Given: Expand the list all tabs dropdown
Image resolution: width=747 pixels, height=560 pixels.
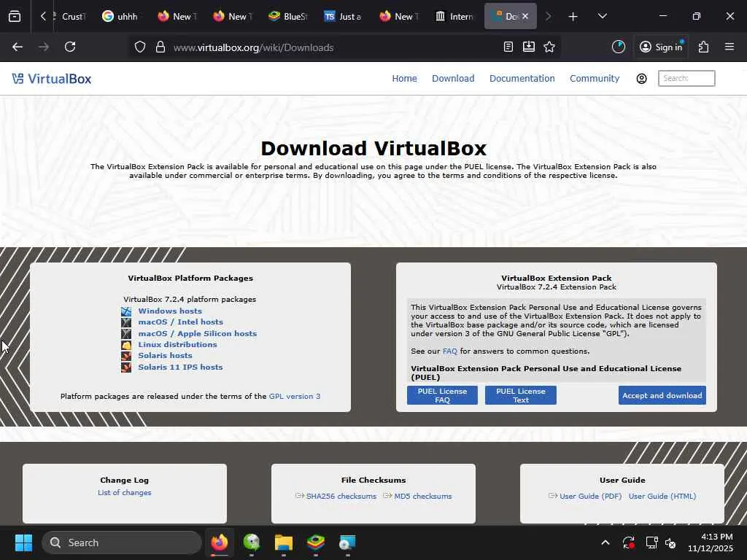Looking at the screenshot, I should tap(602, 16).
